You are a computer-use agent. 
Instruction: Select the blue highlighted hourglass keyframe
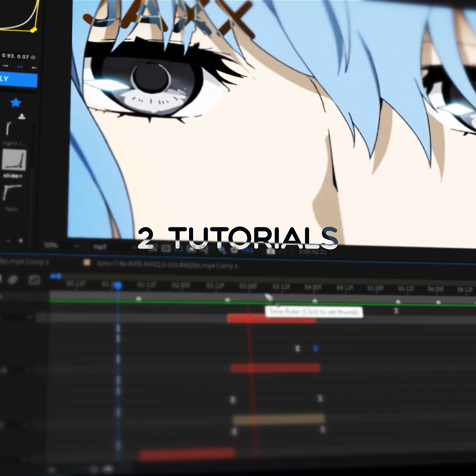pyautogui.click(x=316, y=348)
